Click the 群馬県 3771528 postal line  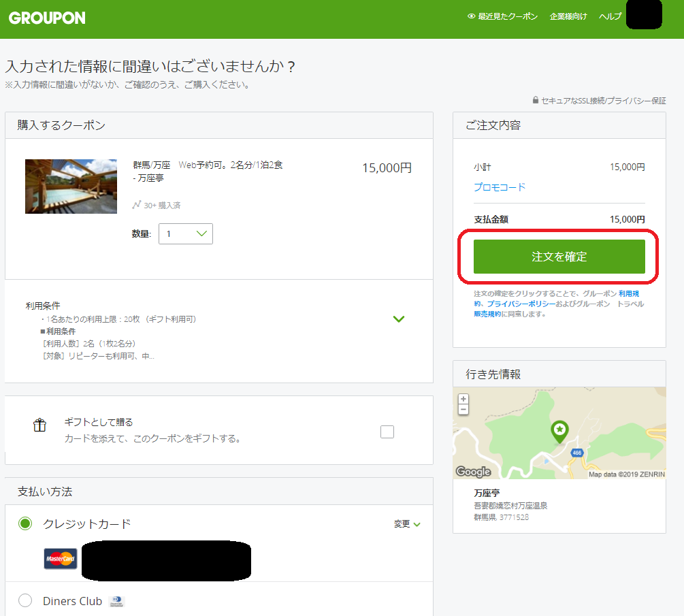click(x=501, y=517)
